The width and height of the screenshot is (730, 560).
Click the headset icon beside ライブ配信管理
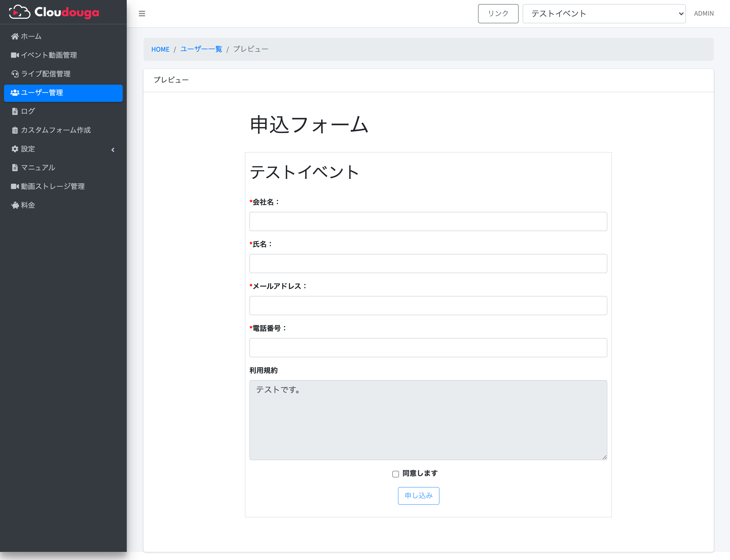[x=15, y=74]
